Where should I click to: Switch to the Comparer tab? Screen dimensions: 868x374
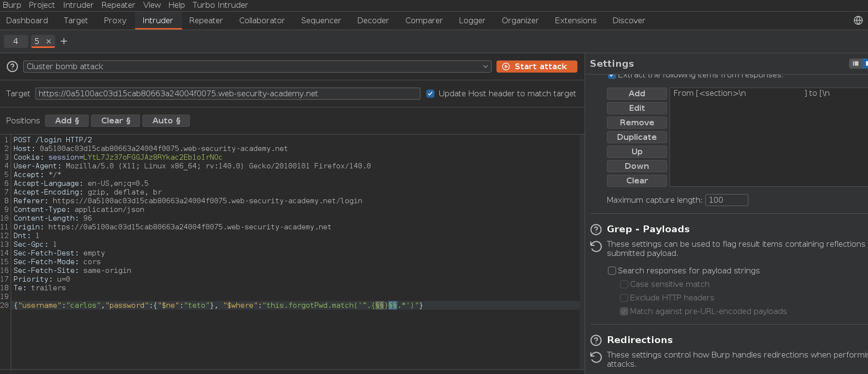[424, 20]
